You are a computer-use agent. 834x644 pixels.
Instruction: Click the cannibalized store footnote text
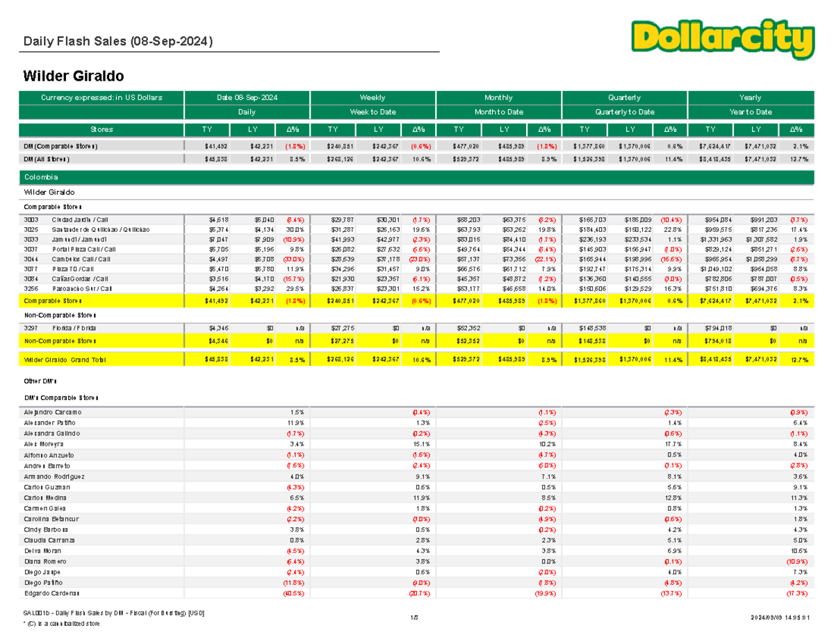pos(62,624)
